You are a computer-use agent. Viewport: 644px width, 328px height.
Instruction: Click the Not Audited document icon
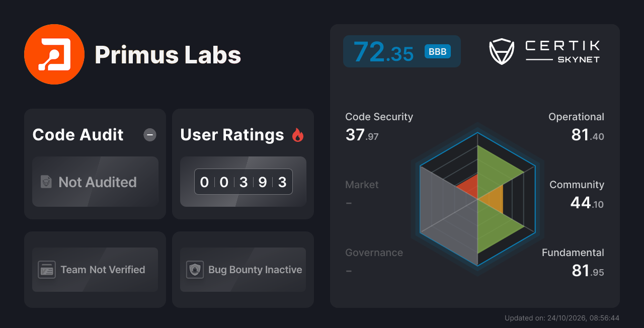point(46,182)
